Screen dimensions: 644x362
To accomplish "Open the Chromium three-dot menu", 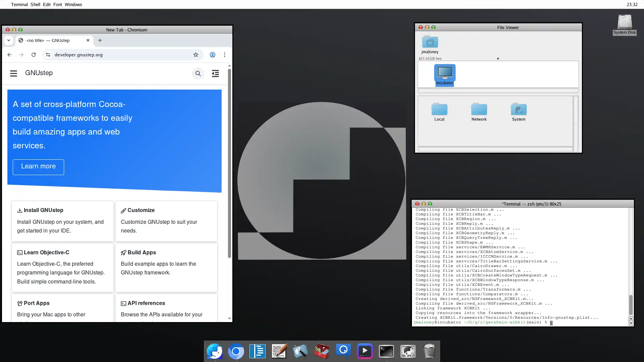I will (x=225, y=55).
